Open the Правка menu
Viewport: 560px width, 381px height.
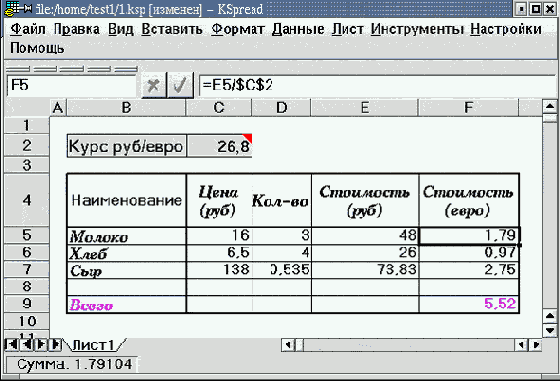[77, 29]
